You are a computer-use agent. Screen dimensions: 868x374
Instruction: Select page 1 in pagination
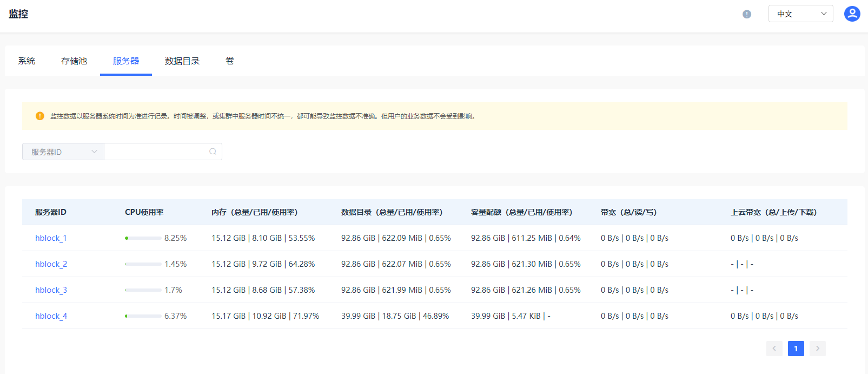coord(796,349)
